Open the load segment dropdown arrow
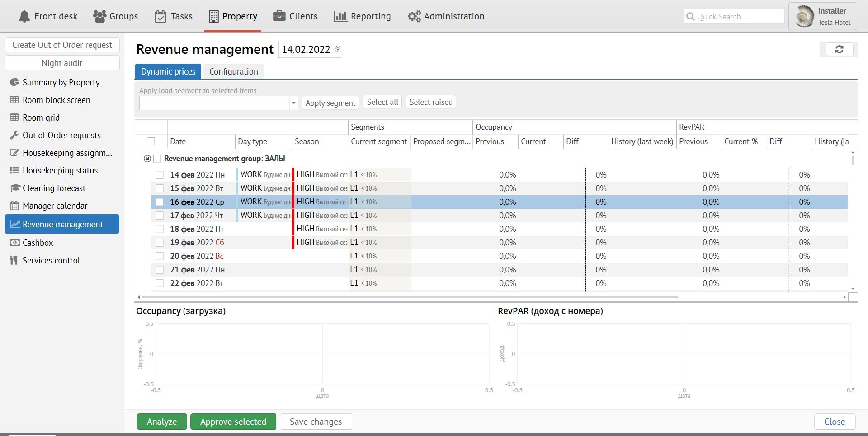Image resolution: width=868 pixels, height=436 pixels. point(293,103)
